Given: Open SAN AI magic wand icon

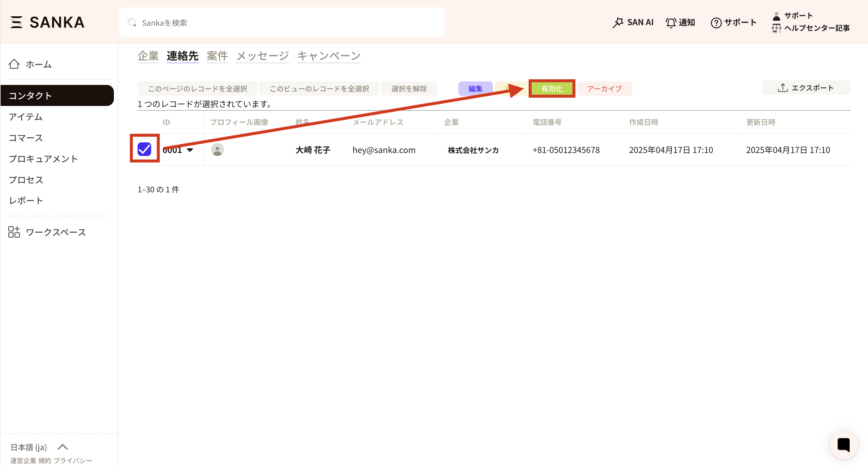Looking at the screenshot, I should click(x=618, y=22).
